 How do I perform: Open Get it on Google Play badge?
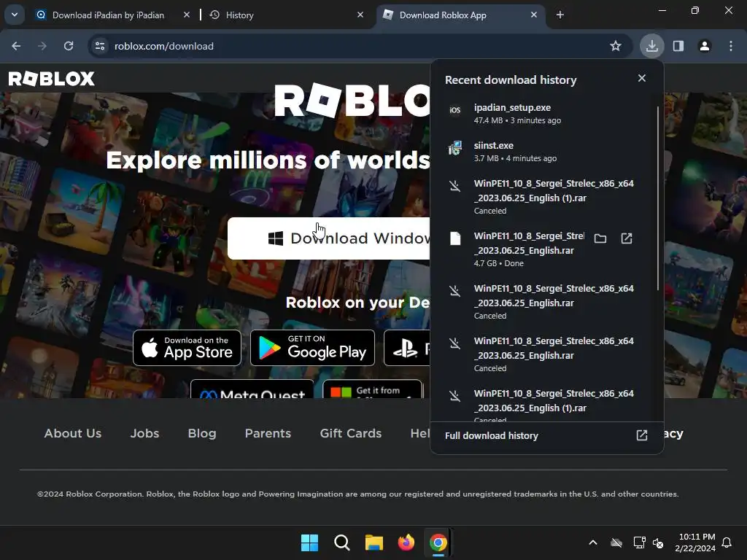pyautogui.click(x=312, y=348)
